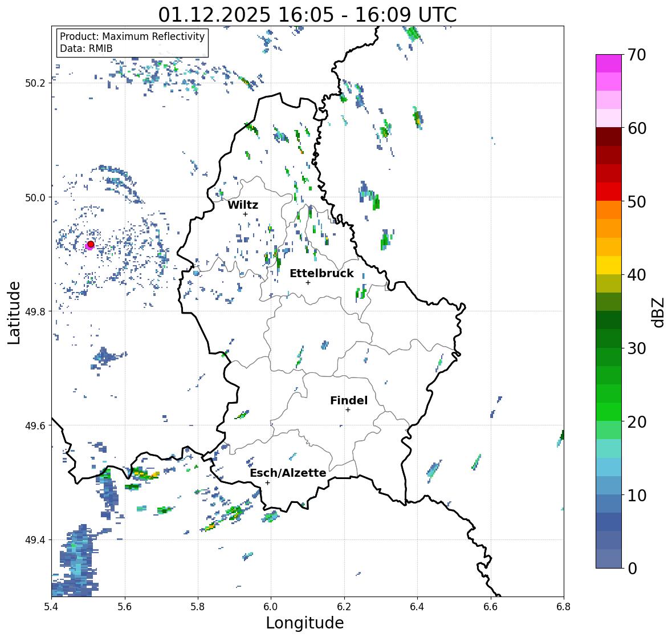Click the longitude tick label 5.8
672x637 pixels.
198,607
